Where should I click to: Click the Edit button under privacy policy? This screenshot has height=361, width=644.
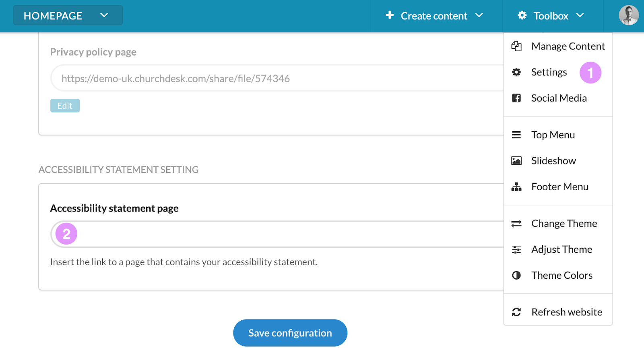65,106
